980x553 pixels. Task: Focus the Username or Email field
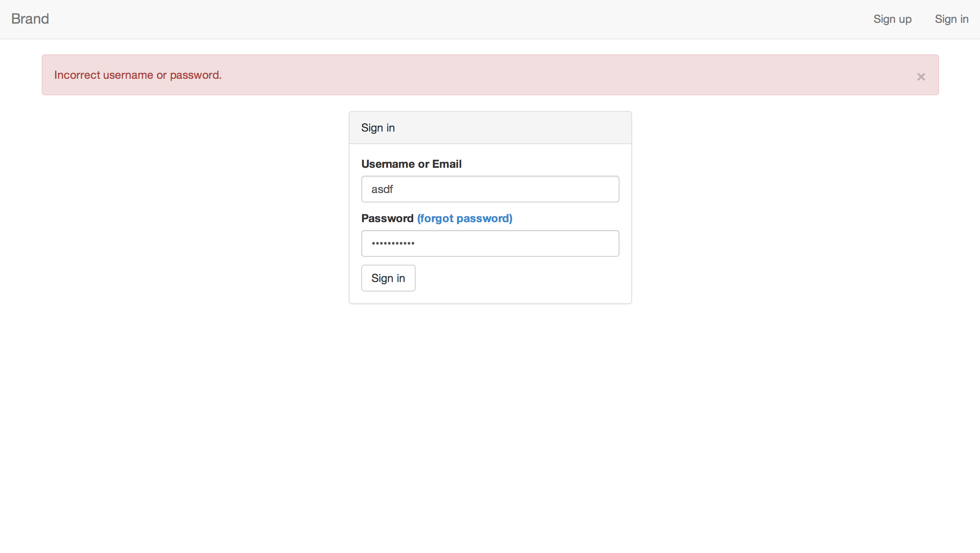click(x=490, y=189)
